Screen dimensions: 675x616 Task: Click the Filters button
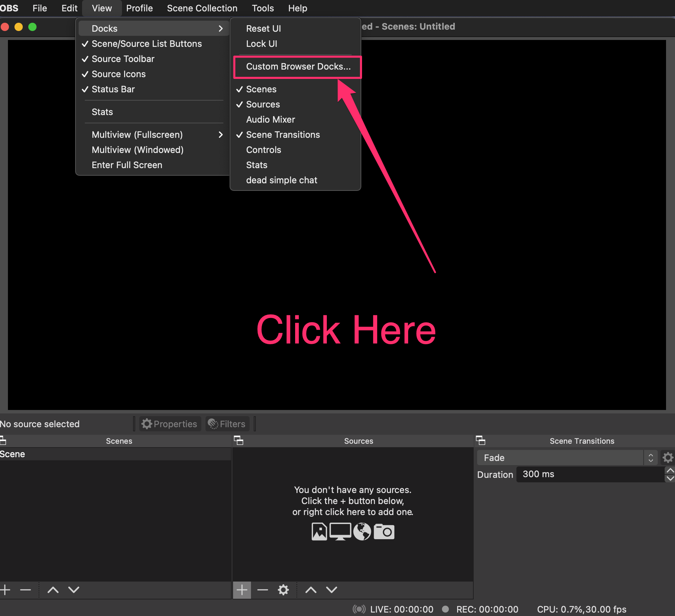click(227, 424)
